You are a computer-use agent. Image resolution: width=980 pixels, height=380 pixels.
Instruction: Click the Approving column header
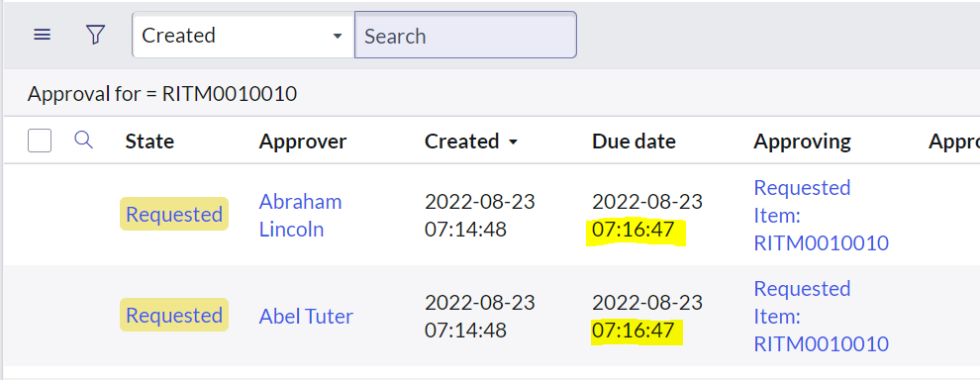click(x=802, y=142)
